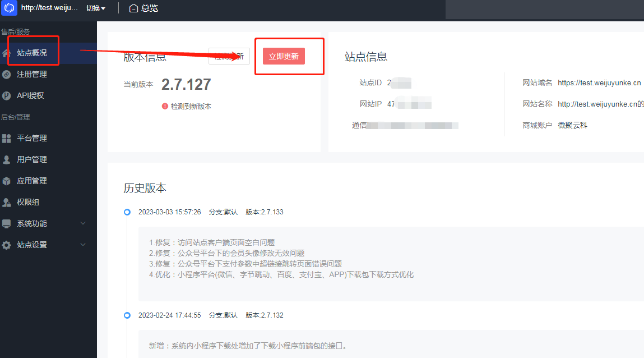
Task: Click the timestamp 2023-02-24 17:44:55
Action: (x=170, y=315)
